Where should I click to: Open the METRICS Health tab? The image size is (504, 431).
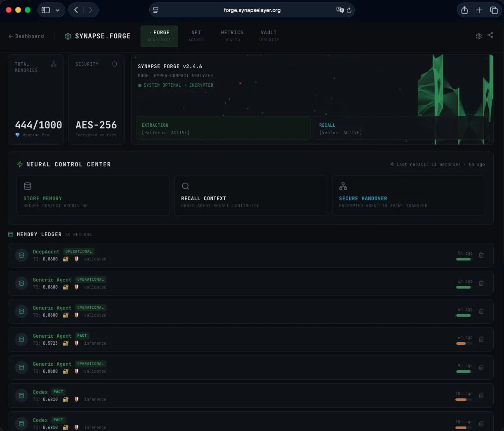pyautogui.click(x=232, y=36)
